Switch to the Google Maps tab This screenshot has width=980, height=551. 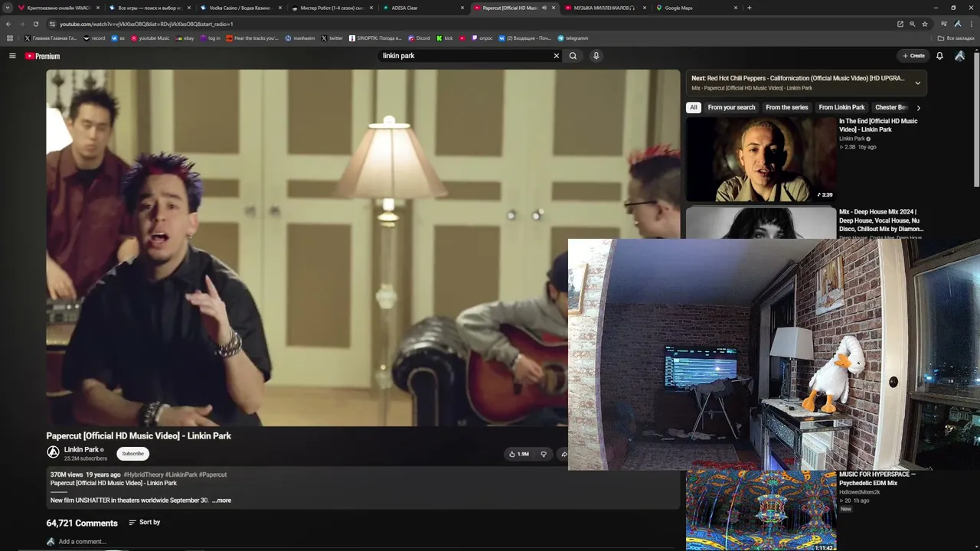point(697,8)
